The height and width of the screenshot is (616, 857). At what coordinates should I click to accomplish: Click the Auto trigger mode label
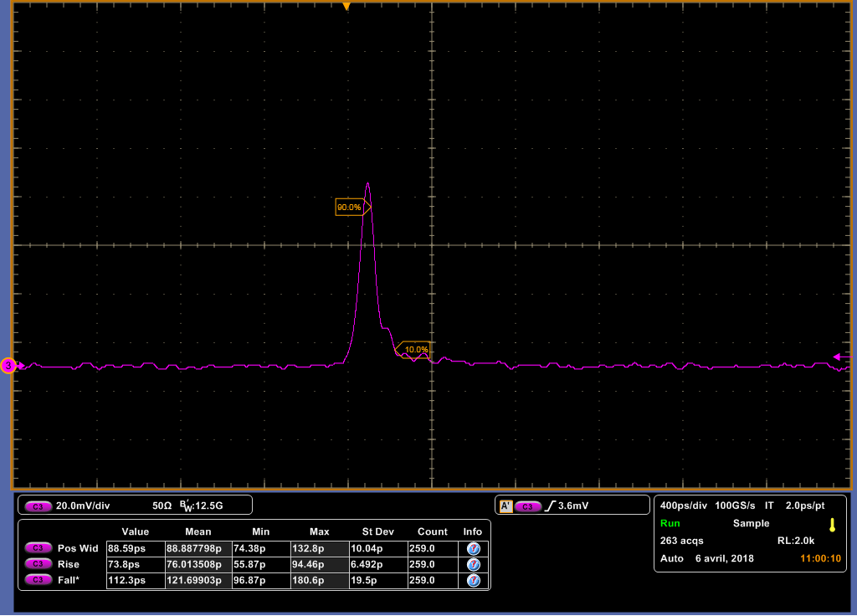click(x=672, y=558)
